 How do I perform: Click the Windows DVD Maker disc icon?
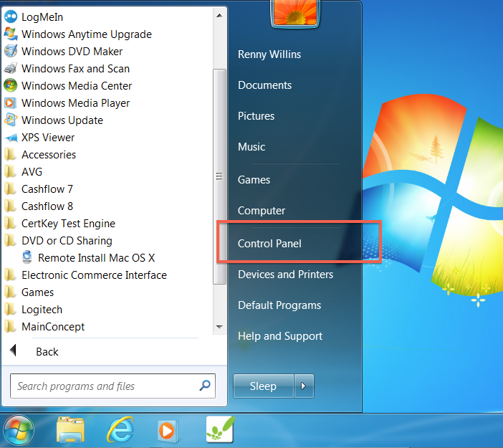pos(11,52)
